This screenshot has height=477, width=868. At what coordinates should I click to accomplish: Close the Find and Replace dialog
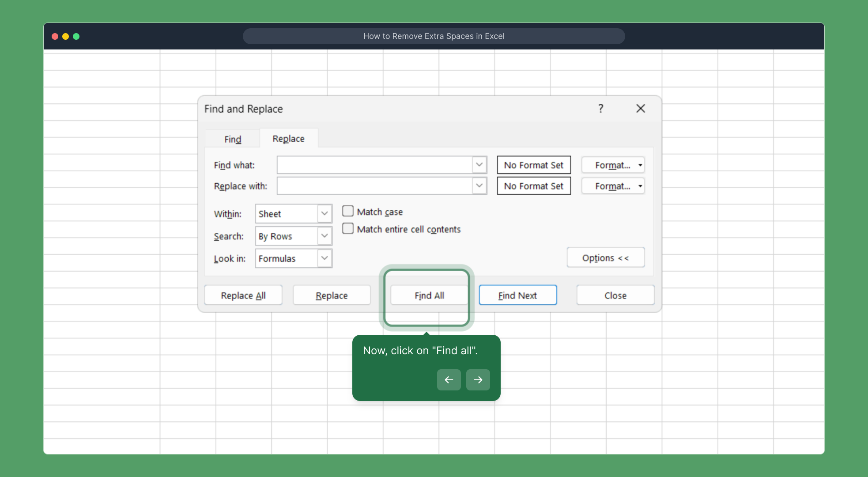point(640,109)
